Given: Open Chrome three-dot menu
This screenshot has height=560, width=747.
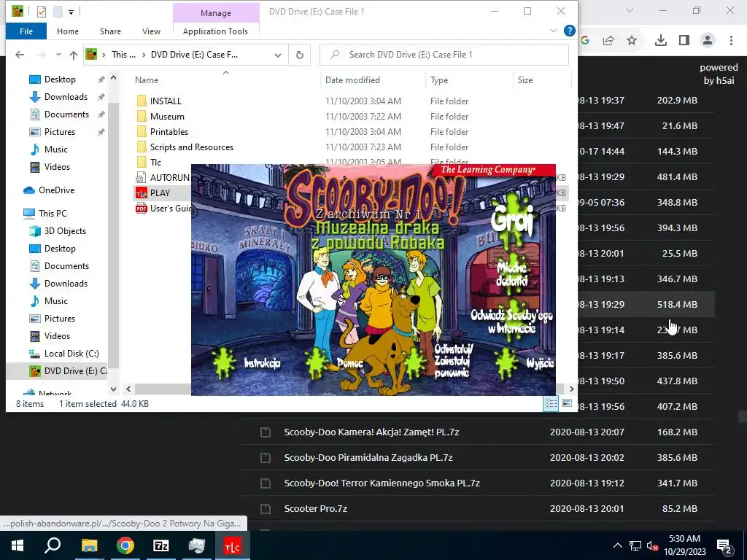Looking at the screenshot, I should 731,41.
